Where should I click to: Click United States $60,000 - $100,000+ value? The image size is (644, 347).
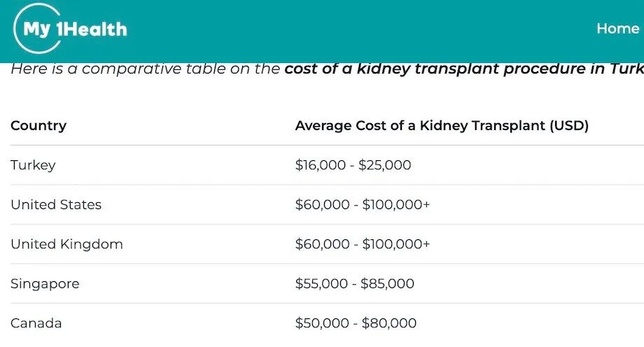tap(363, 204)
